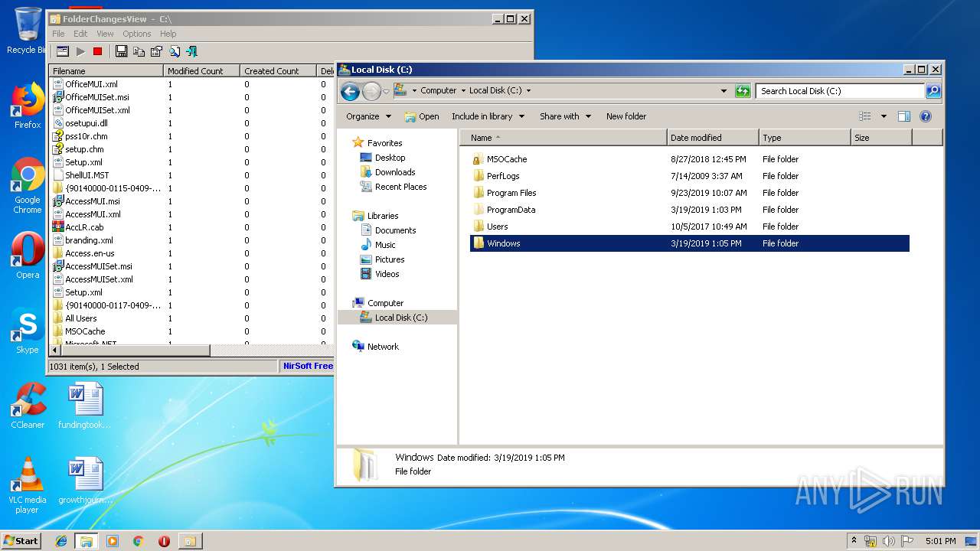The width and height of the screenshot is (980, 551).
Task: Click the Explorer Help question-mark icon
Action: click(925, 116)
